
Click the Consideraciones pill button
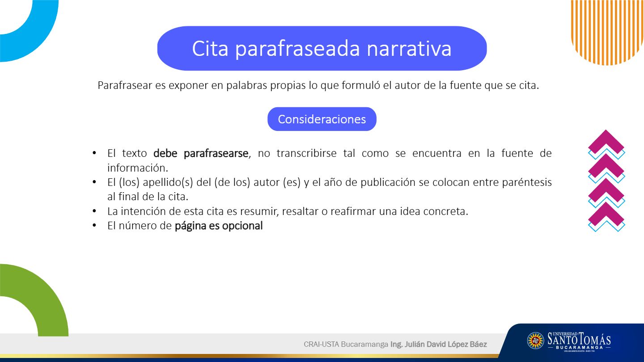322,119
